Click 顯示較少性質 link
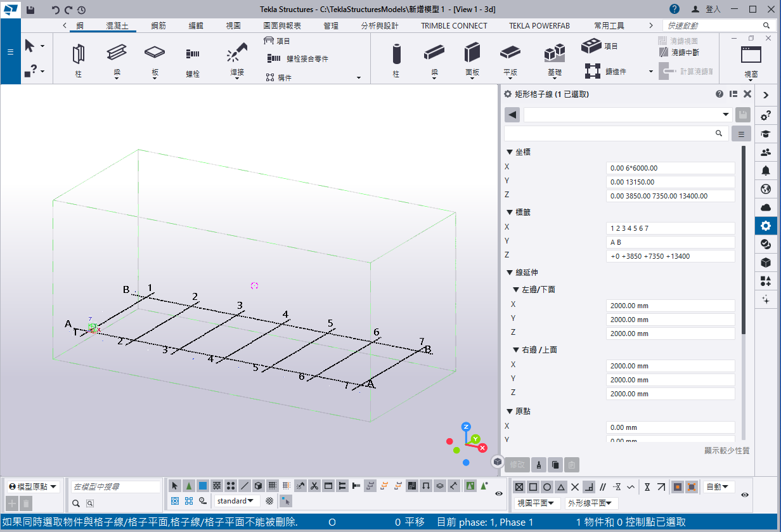The height and width of the screenshot is (532, 781). click(x=726, y=450)
